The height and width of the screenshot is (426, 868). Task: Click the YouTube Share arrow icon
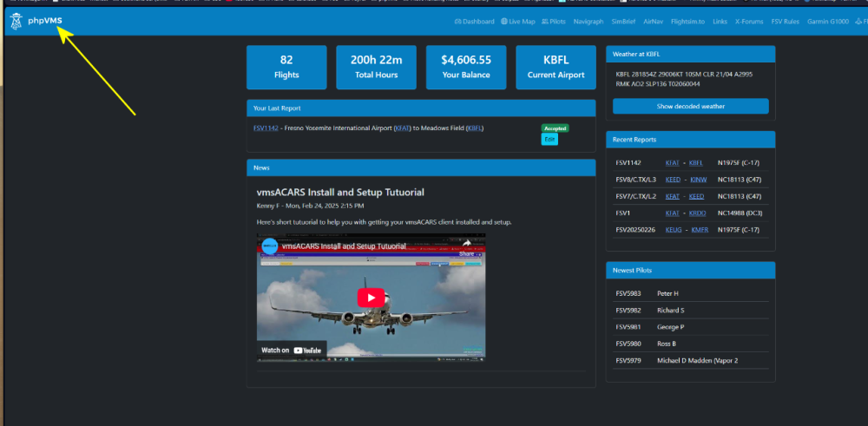click(x=466, y=244)
